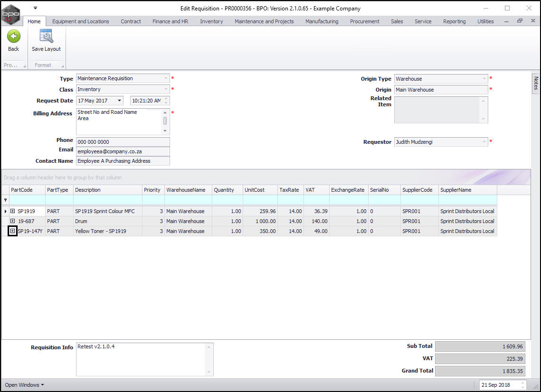Select the row indicator for SP1919
The image size is (541, 392).
coord(5,211)
